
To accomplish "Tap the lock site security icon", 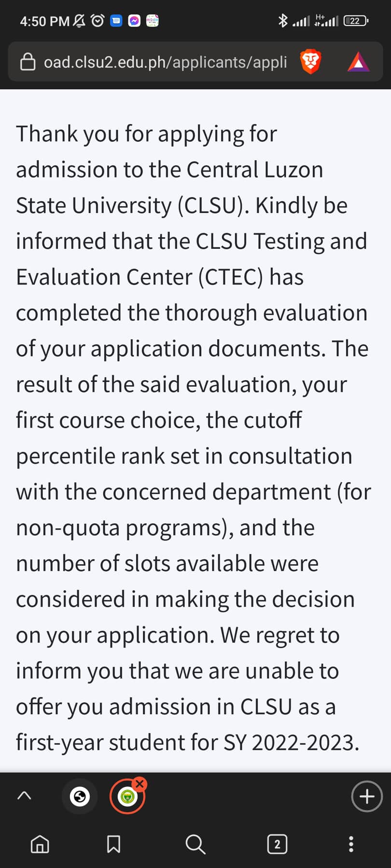I will tap(28, 62).
